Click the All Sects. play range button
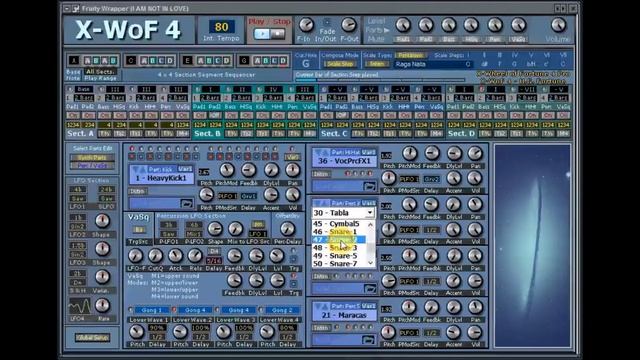 point(100,71)
